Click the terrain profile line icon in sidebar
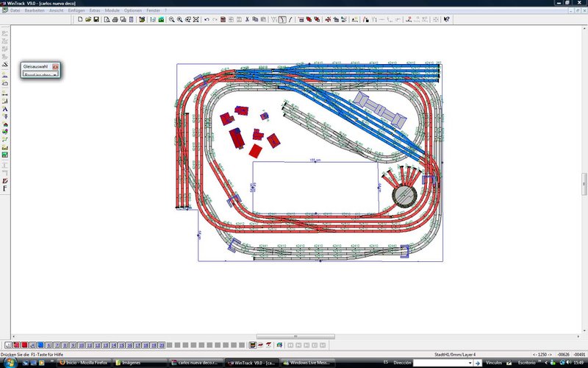 point(5,139)
